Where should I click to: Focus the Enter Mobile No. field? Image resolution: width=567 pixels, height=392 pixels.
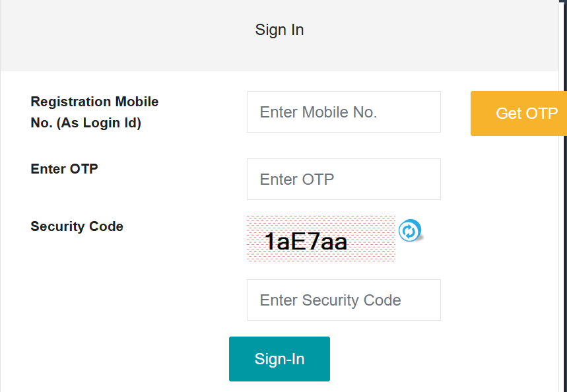click(x=343, y=112)
